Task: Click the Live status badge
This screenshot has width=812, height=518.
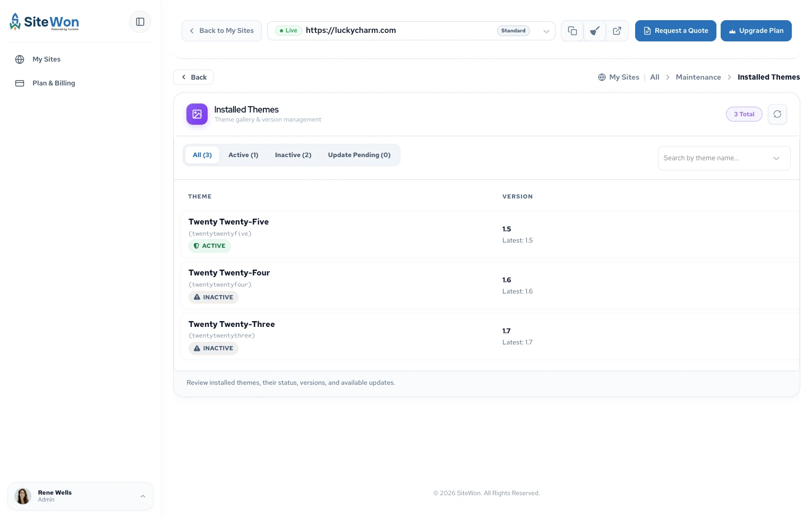Action: point(288,31)
